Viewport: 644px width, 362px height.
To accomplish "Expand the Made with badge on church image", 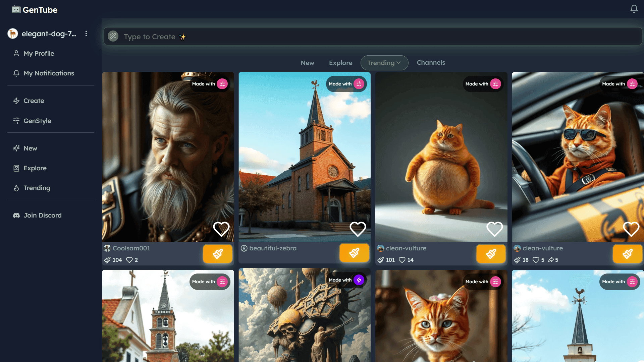I will tap(346, 84).
